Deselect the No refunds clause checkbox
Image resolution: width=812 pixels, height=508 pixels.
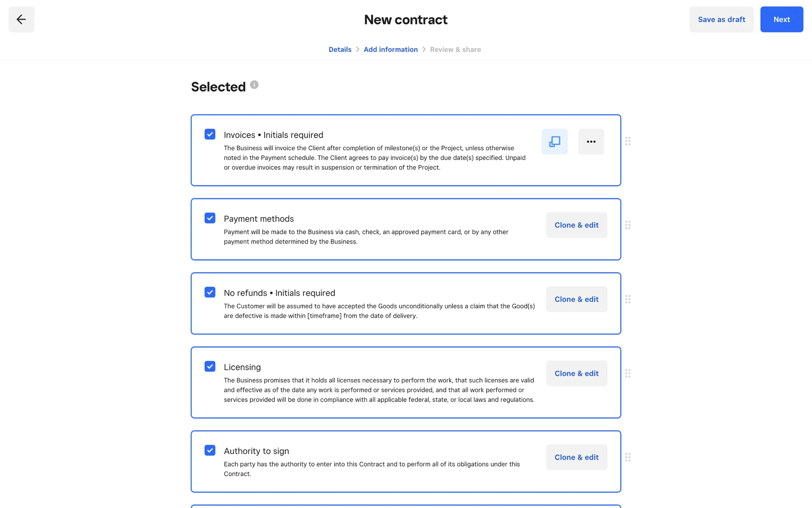point(210,292)
